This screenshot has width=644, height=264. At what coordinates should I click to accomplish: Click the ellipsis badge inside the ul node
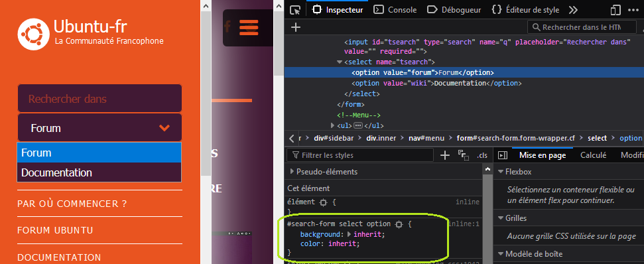[357, 125]
